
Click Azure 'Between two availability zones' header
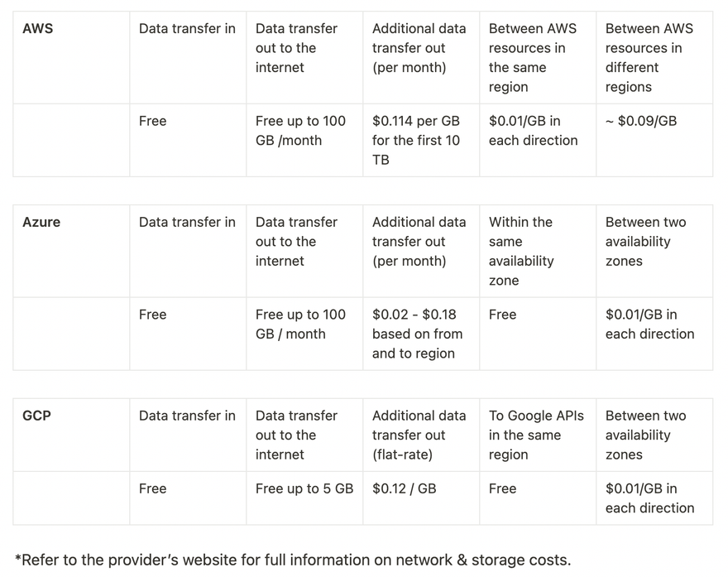pyautogui.click(x=654, y=251)
